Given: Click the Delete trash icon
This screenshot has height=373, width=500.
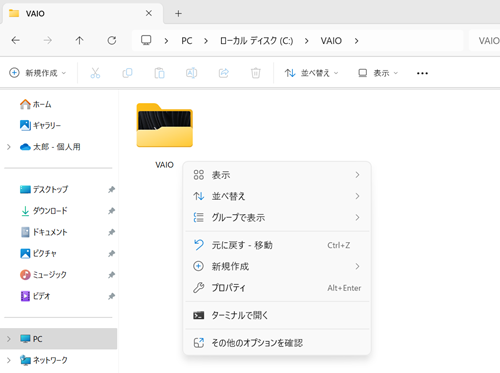Looking at the screenshot, I should point(256,73).
